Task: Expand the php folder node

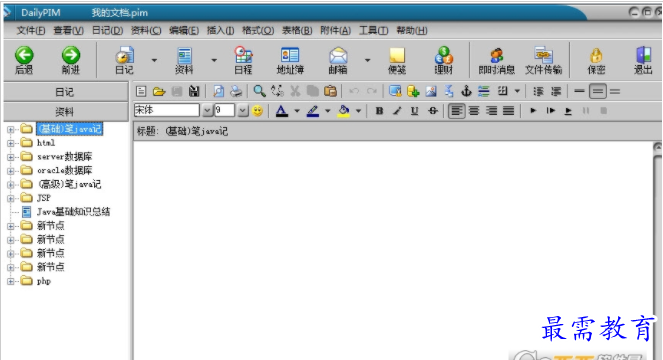Action: [10, 281]
